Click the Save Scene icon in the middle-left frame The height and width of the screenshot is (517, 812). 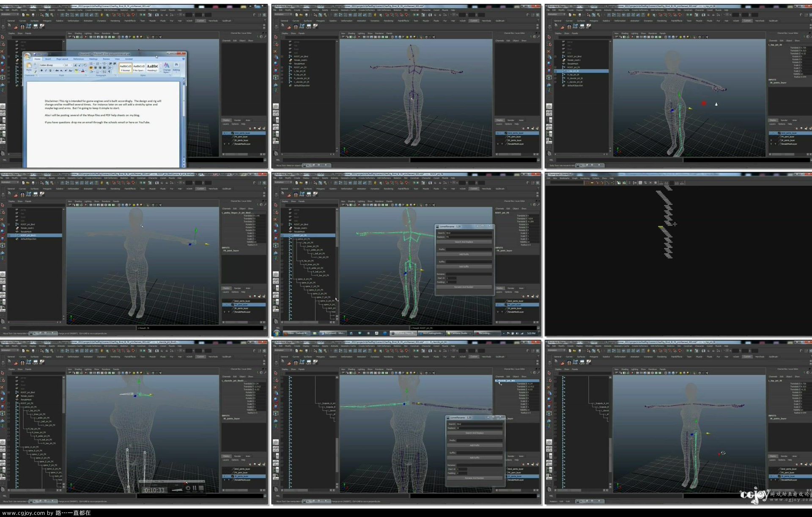33,183
